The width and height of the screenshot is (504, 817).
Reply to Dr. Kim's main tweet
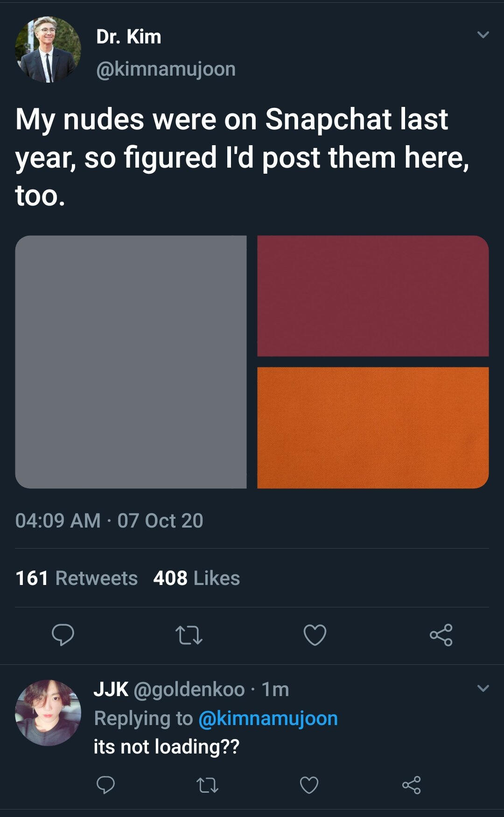63,635
